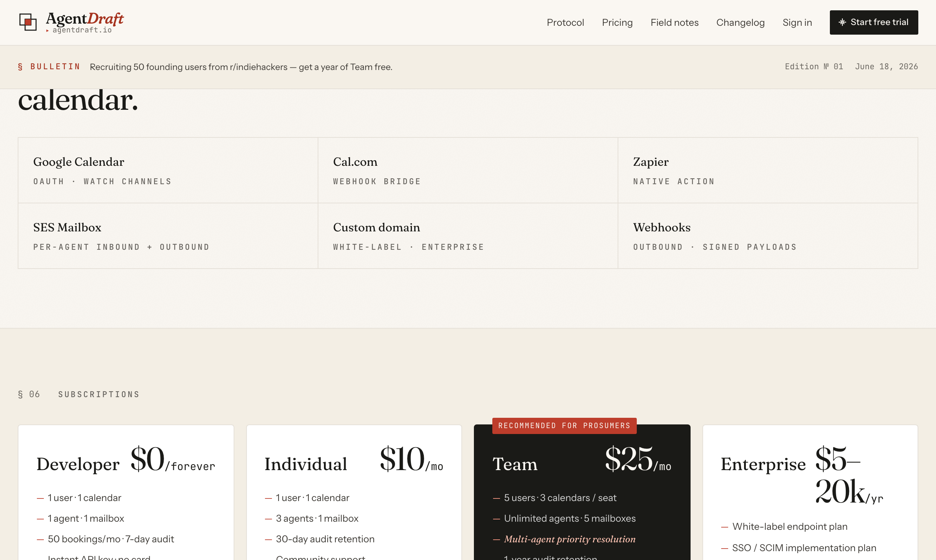The width and height of the screenshot is (936, 560).
Task: Click the Individual plan title
Action: (305, 464)
